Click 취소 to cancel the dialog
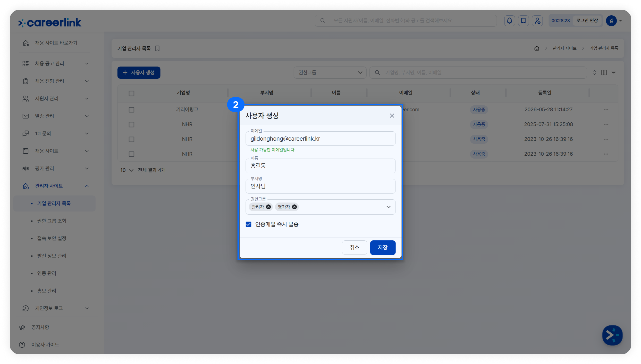 point(354,247)
